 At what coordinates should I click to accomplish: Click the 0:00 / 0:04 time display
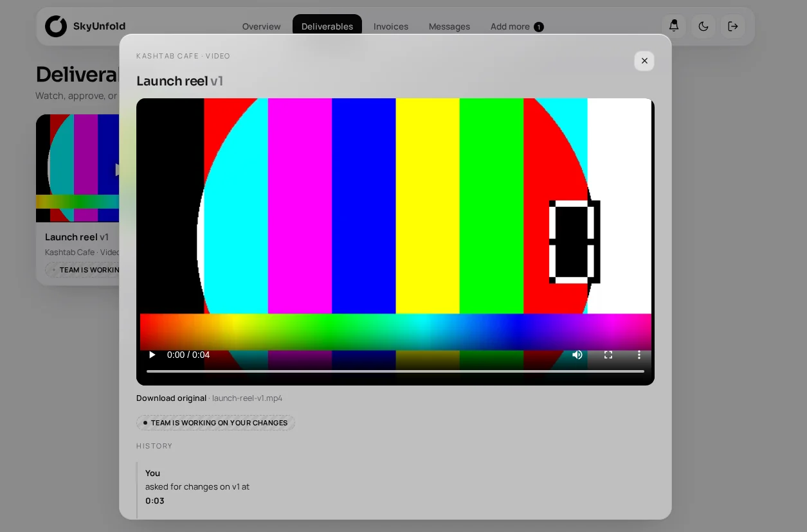[x=188, y=355]
